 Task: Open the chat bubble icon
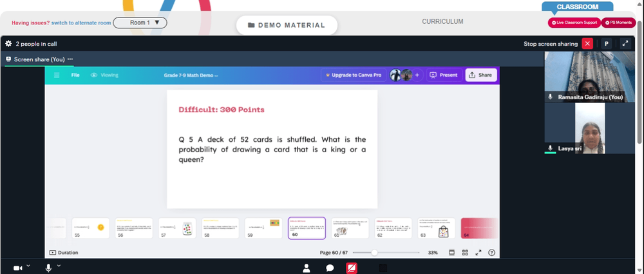[x=329, y=268]
